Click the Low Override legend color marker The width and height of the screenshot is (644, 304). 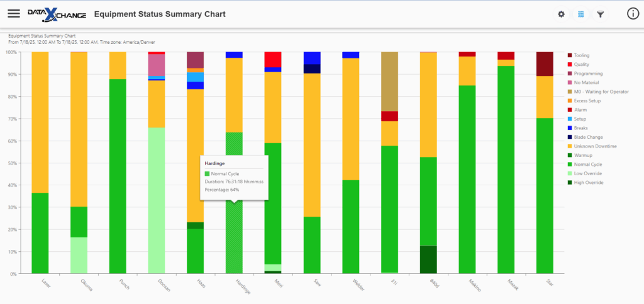[x=570, y=173]
